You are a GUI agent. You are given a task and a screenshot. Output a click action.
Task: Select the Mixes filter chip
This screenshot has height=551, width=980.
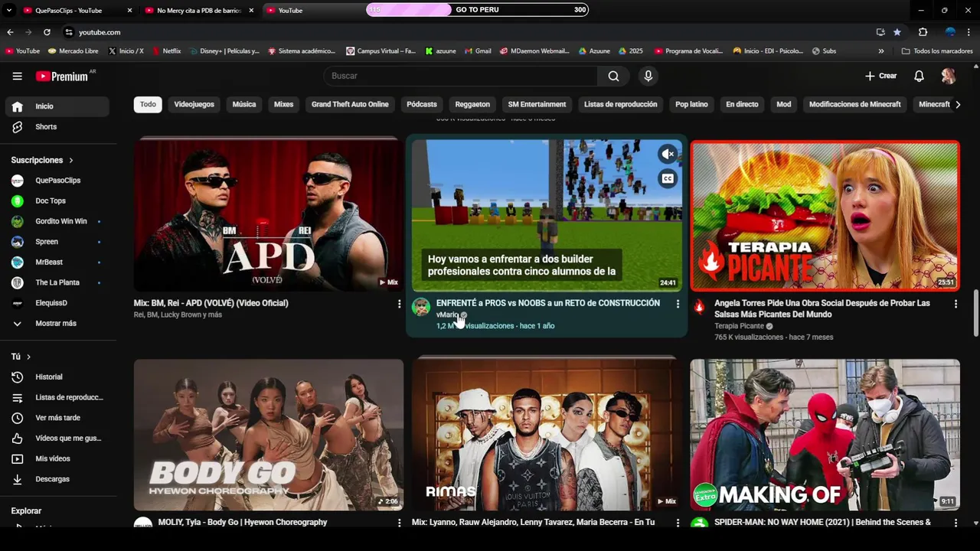[x=283, y=104]
